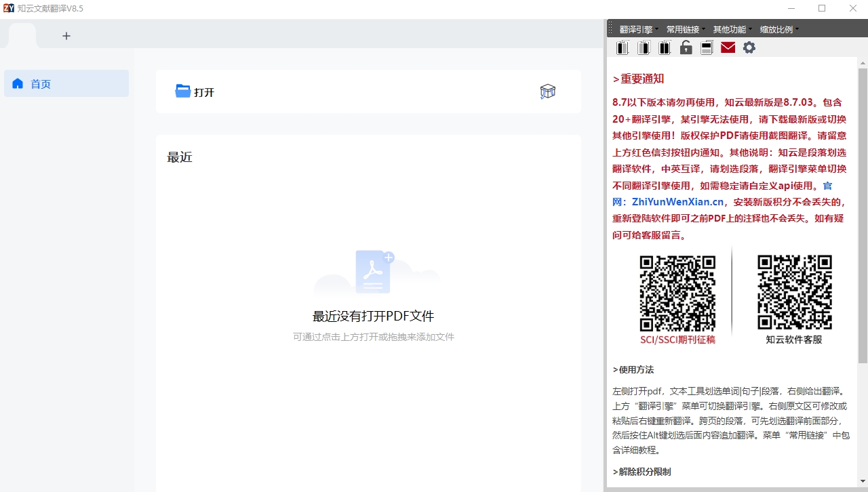The width and height of the screenshot is (868, 492).
Task: Click the SCI/SSCI 期刊征稿 QR code
Action: 678,293
